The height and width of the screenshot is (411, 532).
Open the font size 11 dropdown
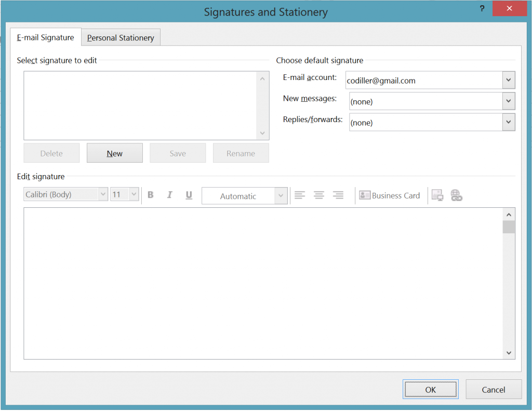tap(133, 194)
